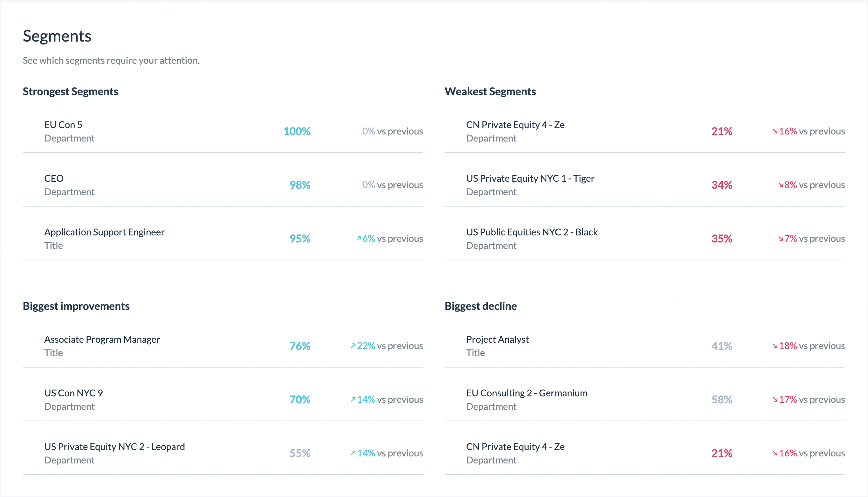Click the down arrow next to 8% vs previous
Image resolution: width=868 pixels, height=497 pixels.
(780, 185)
